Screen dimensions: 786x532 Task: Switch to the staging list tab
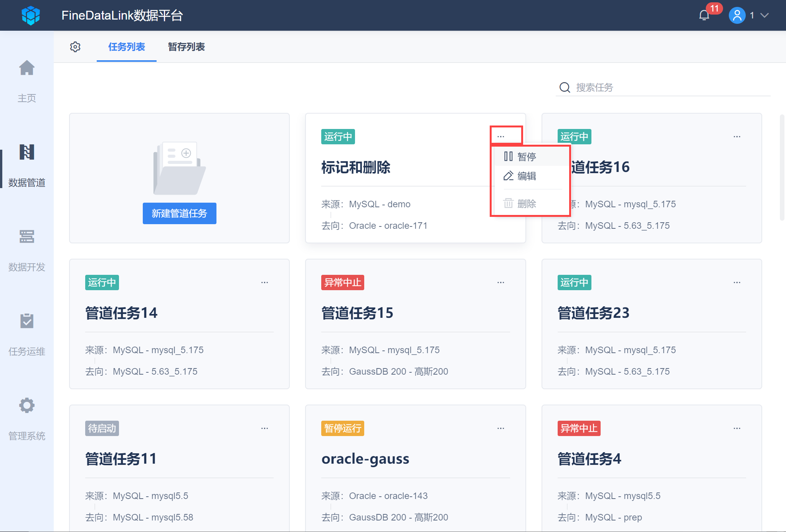186,47
